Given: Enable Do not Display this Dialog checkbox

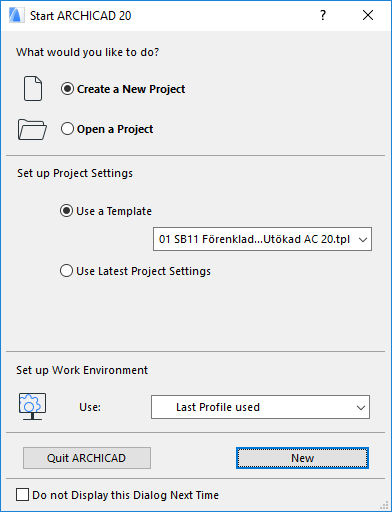Looking at the screenshot, I should pyautogui.click(x=22, y=495).
